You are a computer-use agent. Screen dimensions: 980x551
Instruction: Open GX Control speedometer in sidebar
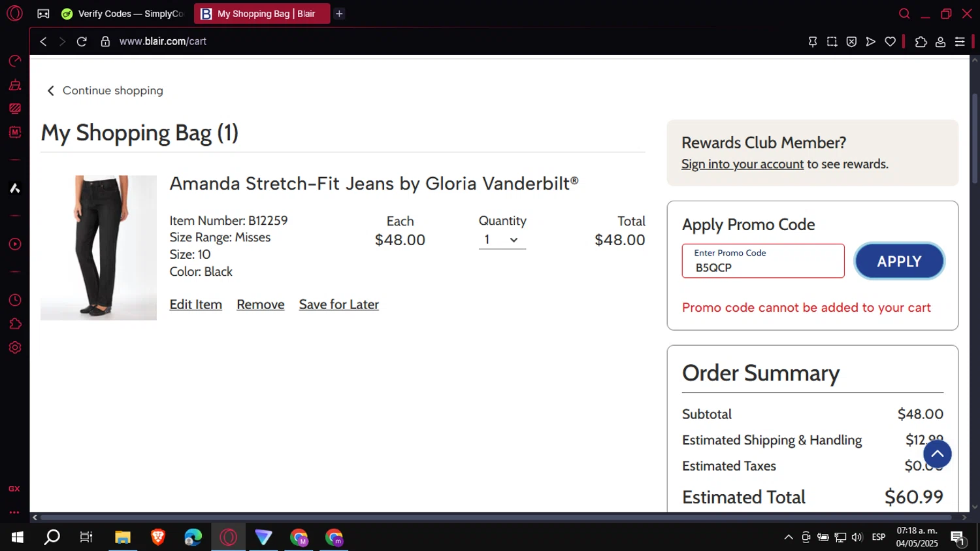pos(14,61)
